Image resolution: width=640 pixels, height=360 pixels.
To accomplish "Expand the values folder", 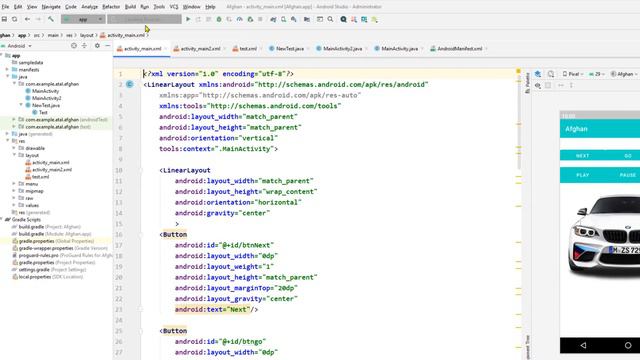I will tap(14, 205).
